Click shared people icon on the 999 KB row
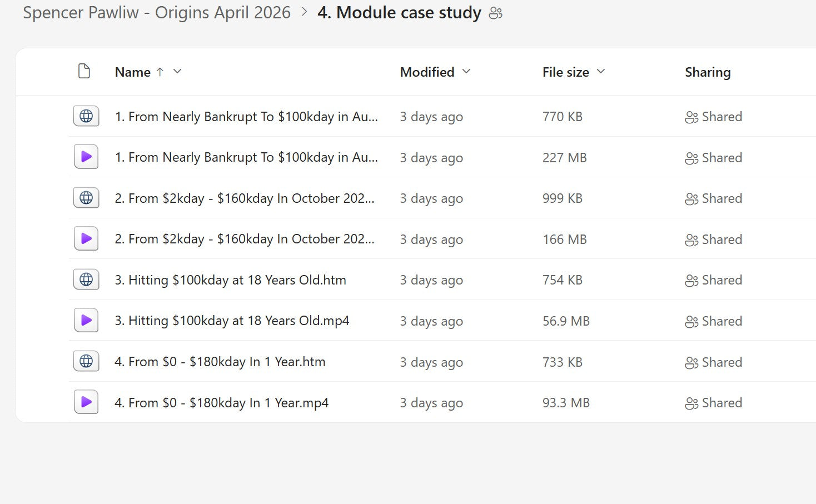This screenshot has height=504, width=816. pos(691,199)
